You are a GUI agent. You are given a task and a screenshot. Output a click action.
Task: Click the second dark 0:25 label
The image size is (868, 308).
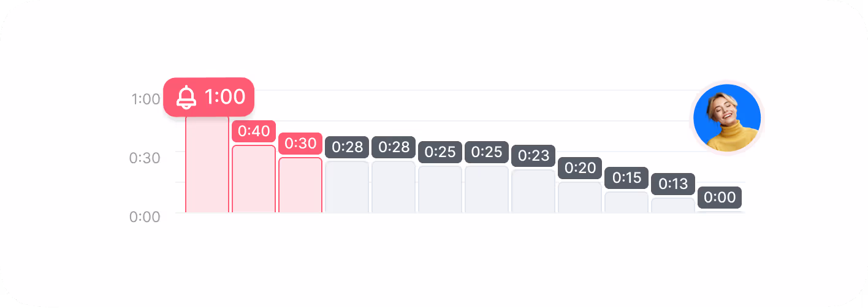[487, 152]
